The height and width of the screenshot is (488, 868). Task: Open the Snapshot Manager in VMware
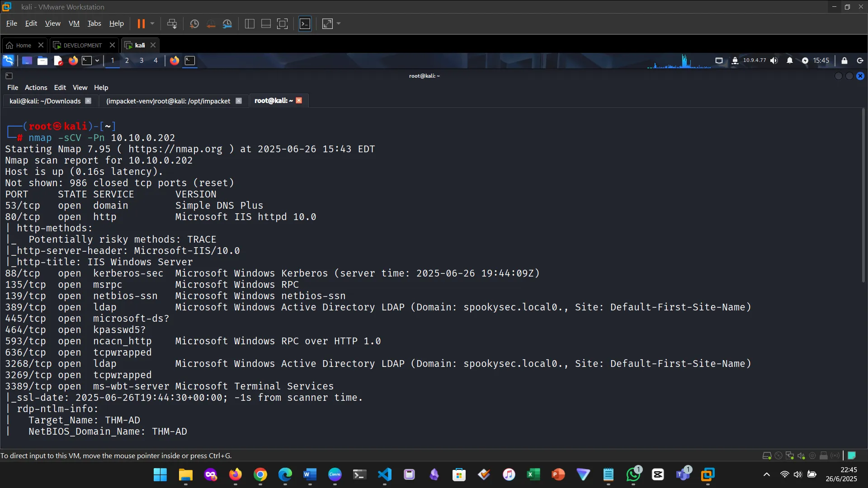click(x=227, y=23)
